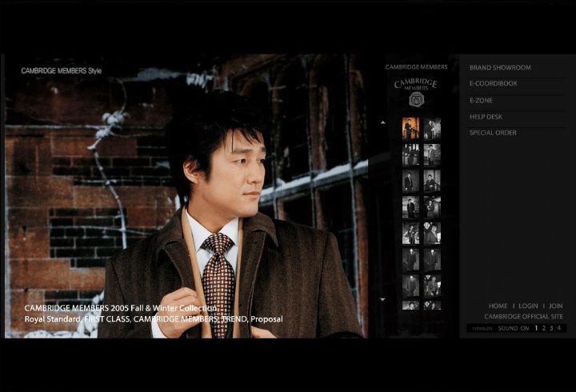Viewport: 576px width, 392px height.
Task: Click the down arrow below thumbnail strip
Action: coord(382,299)
